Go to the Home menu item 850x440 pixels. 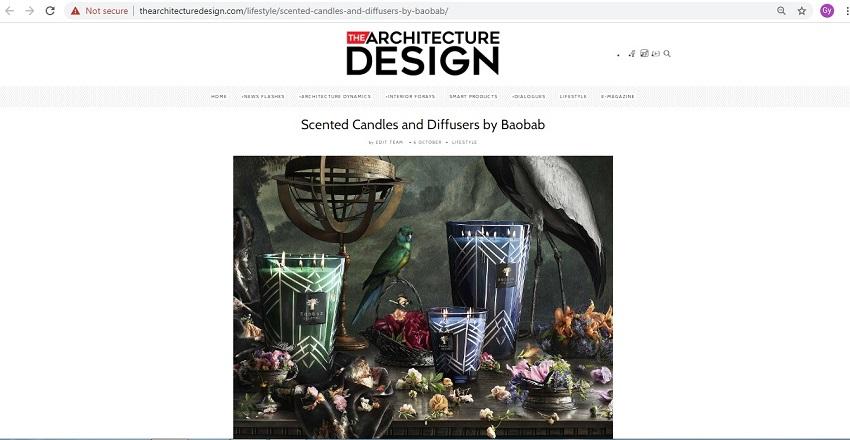point(219,96)
